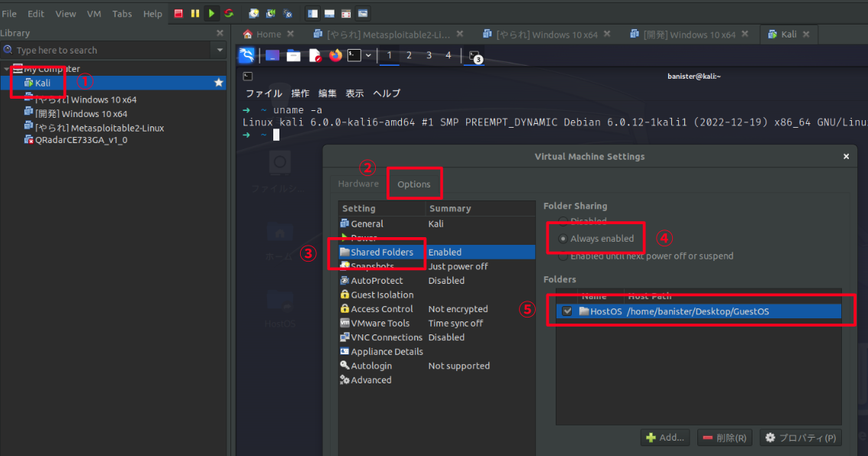Switch to the Hardware tab in VM settings
Screen dimensions: 868x456
pyautogui.click(x=358, y=184)
